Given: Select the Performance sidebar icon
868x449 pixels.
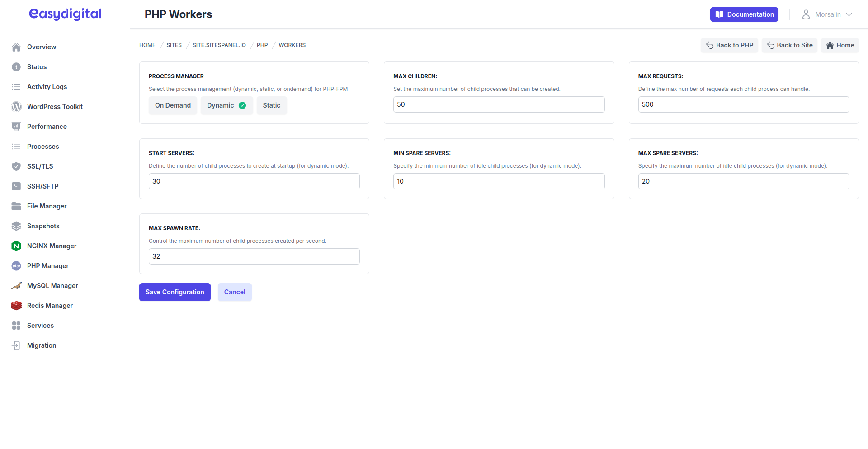Looking at the screenshot, I should [16, 126].
